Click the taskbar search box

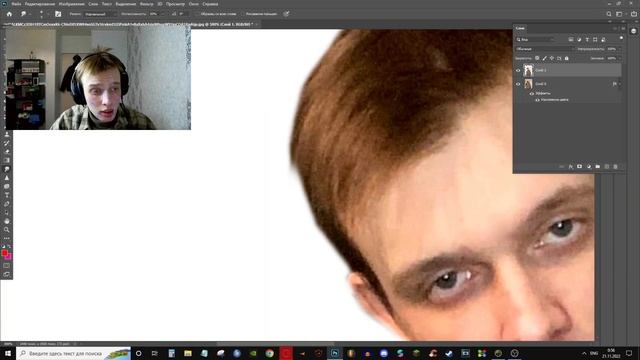coord(73,353)
